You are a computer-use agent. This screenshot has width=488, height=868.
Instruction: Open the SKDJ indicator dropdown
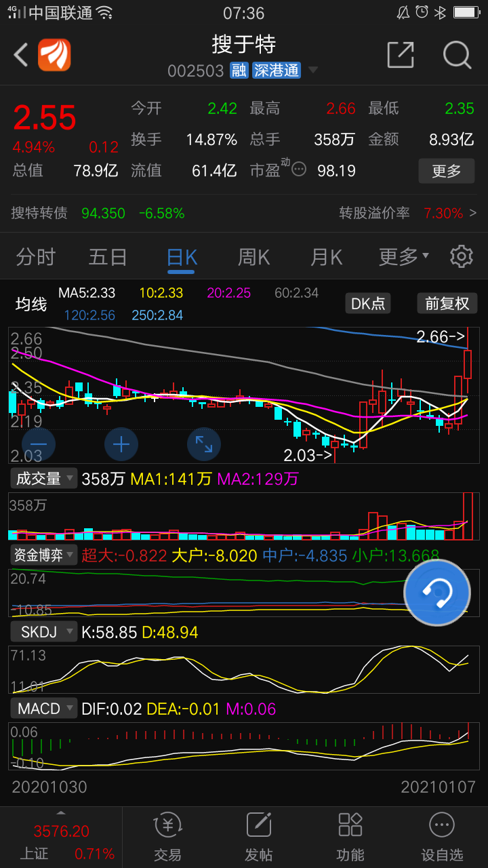pyautogui.click(x=44, y=632)
